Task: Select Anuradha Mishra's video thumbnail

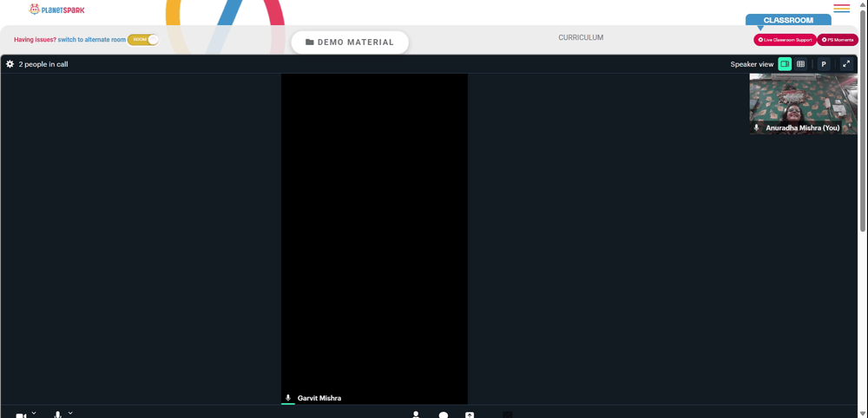Action: click(x=803, y=104)
